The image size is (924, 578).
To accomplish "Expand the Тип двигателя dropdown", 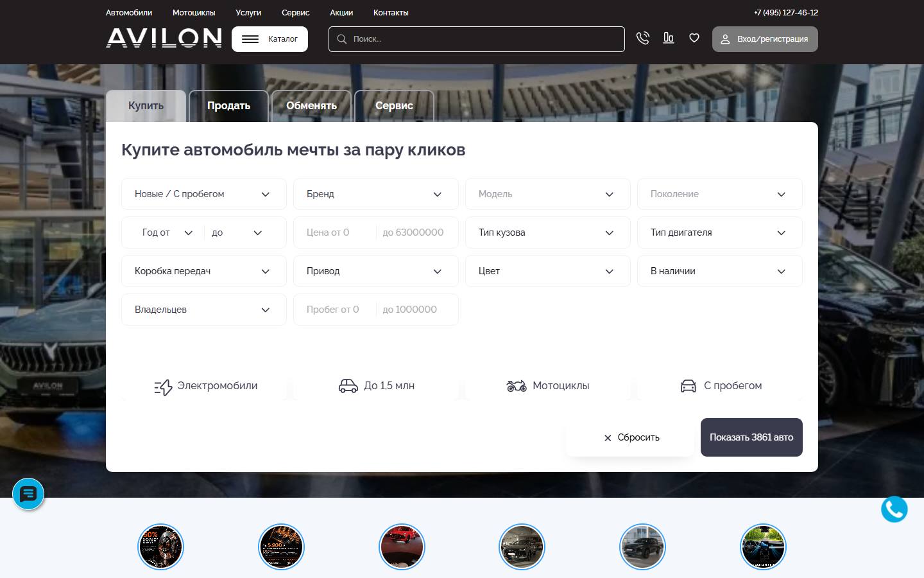I will (x=720, y=232).
